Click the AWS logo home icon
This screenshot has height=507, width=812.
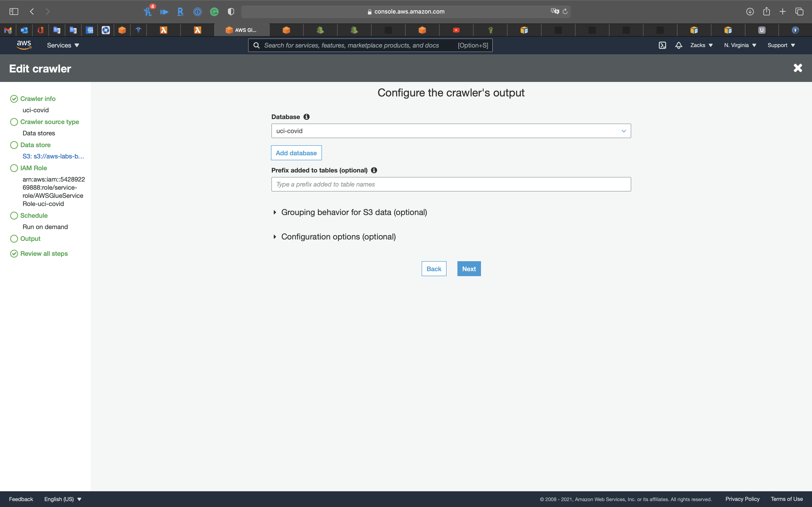tap(24, 45)
